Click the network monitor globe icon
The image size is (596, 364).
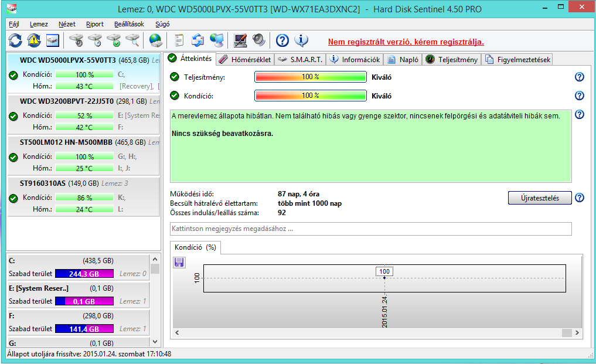(x=217, y=40)
